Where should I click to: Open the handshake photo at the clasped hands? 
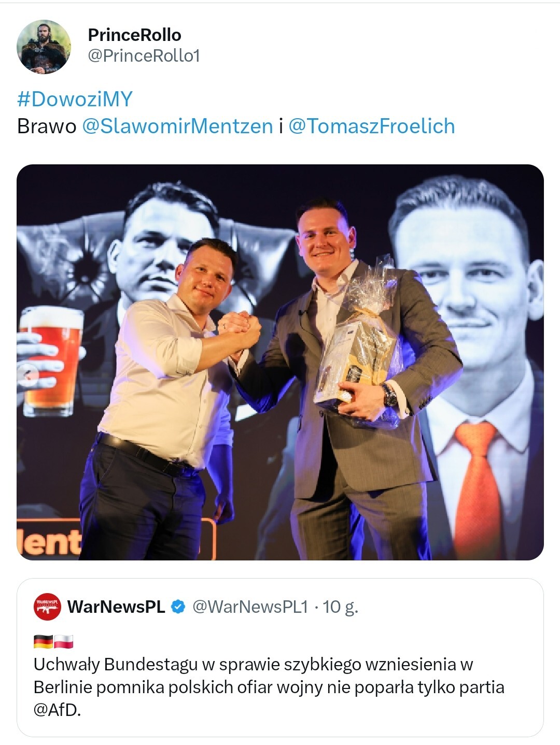tap(240, 331)
